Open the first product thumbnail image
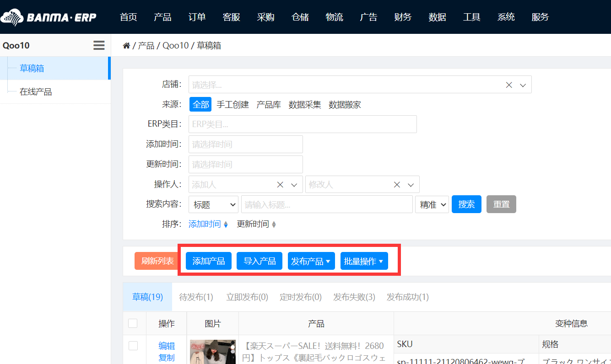Image resolution: width=611 pixels, height=364 pixels. [213, 352]
